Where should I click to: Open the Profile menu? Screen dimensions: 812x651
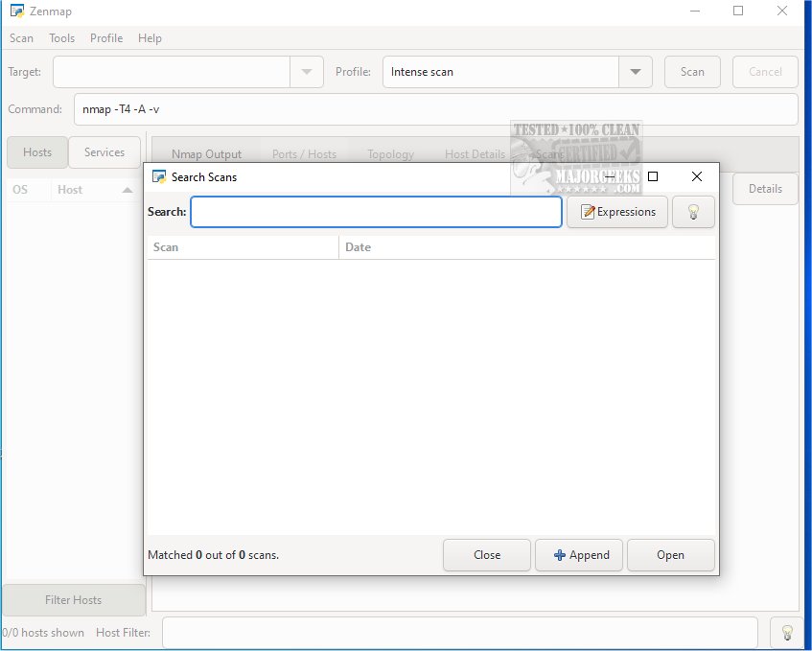106,38
